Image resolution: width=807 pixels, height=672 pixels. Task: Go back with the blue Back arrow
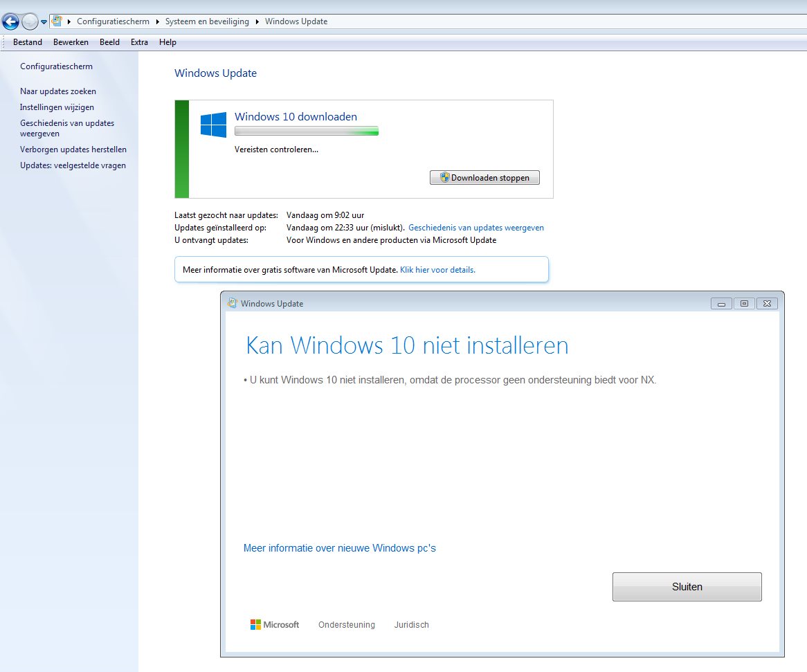pos(10,21)
